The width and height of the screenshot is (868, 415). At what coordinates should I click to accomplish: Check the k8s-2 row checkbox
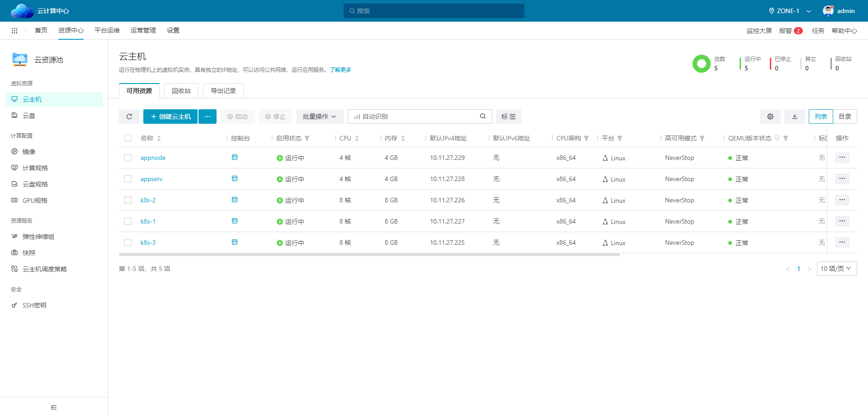[128, 200]
